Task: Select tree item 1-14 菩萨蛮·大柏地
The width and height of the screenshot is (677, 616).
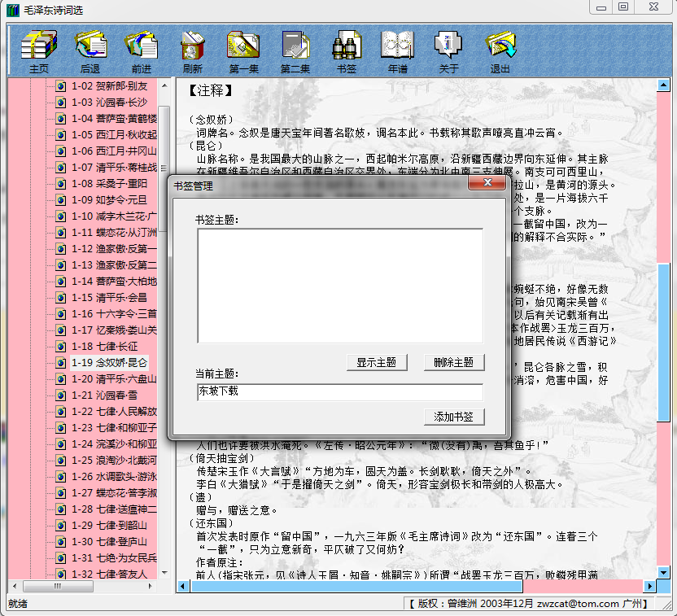Action: [114, 282]
